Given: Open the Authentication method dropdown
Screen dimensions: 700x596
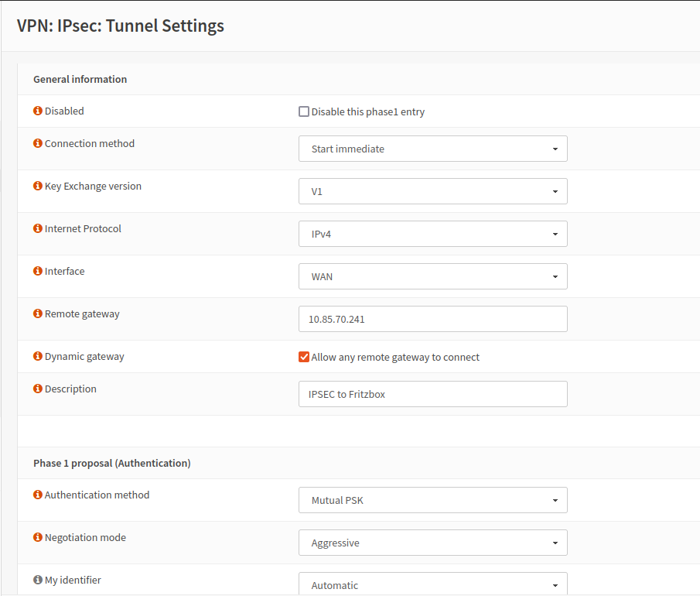Looking at the screenshot, I should coord(432,500).
